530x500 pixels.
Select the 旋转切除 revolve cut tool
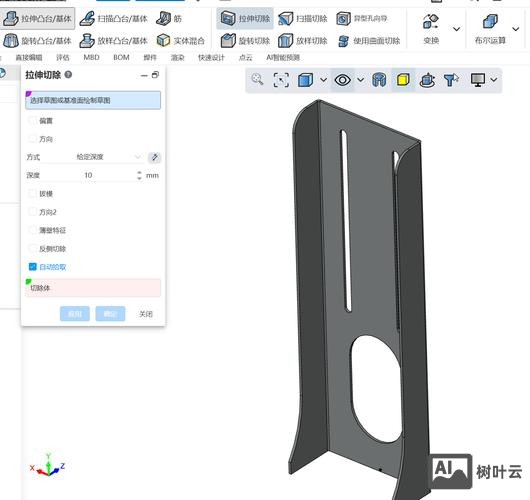245,41
